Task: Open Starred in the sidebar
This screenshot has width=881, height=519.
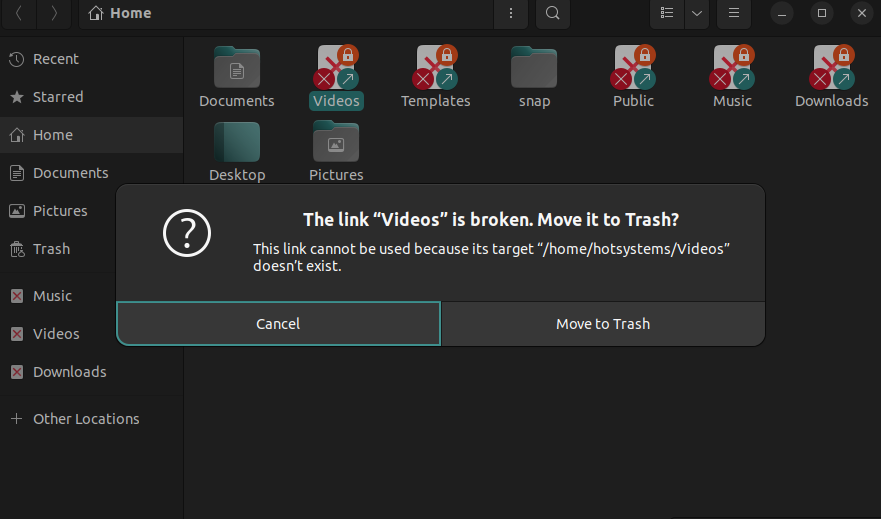Action: click(x=92, y=97)
